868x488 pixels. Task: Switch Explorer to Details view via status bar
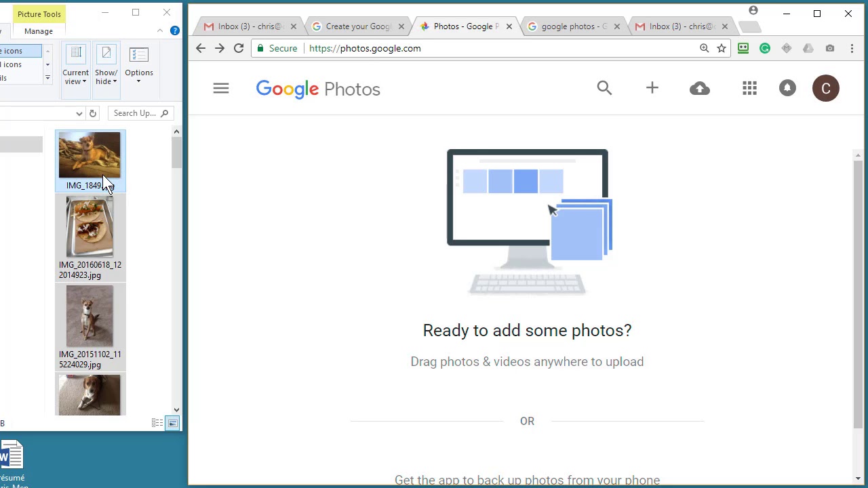tap(157, 422)
